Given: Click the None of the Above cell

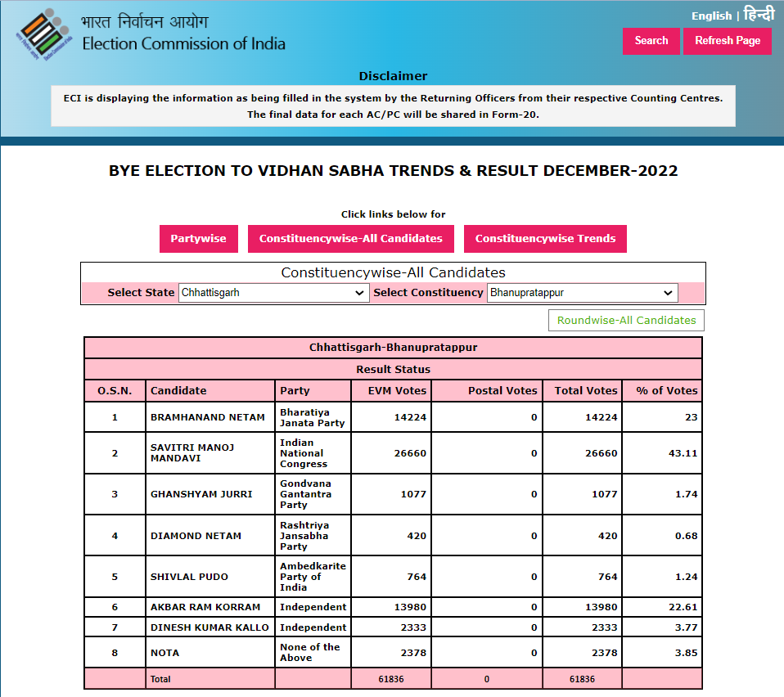Looking at the screenshot, I should coord(313,653).
